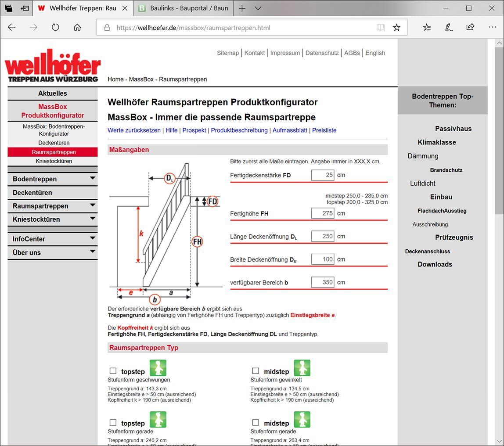Expand InfoCenter menu arrow
This screenshot has width=504, height=446.
click(93, 238)
